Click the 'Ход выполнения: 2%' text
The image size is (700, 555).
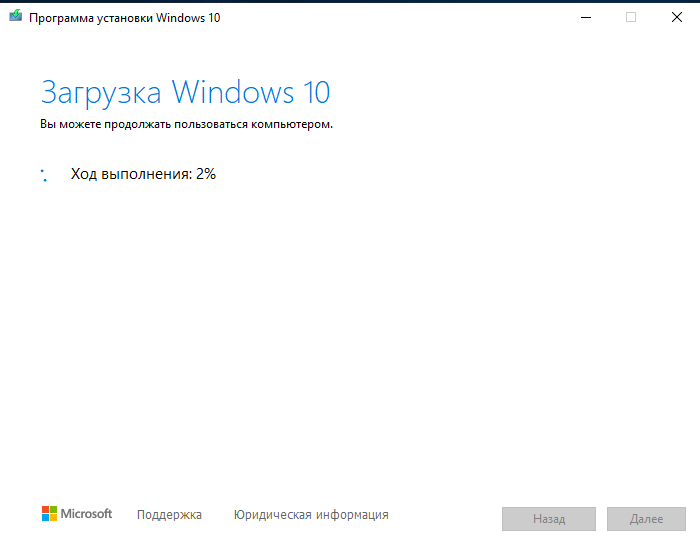[143, 174]
